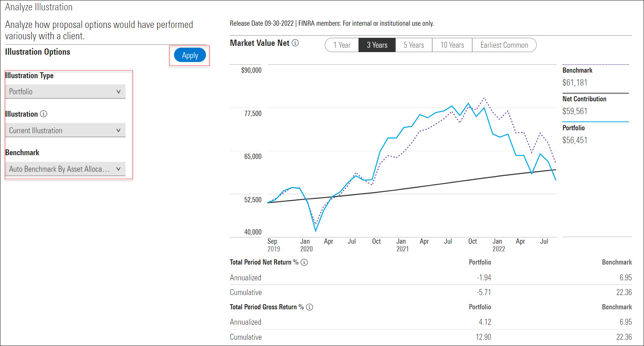Click the 77,500 axis label
The height and width of the screenshot is (346, 644).
pos(253,113)
